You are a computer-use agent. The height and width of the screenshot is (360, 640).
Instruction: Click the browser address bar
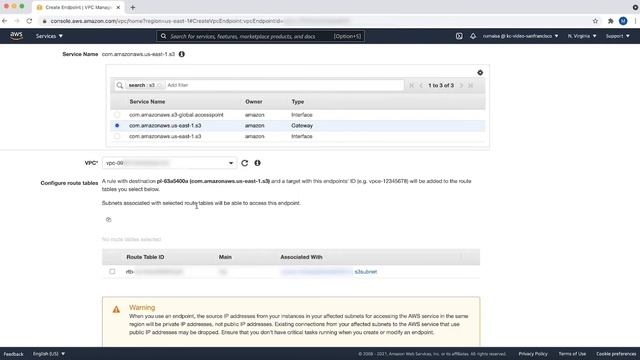click(x=314, y=21)
